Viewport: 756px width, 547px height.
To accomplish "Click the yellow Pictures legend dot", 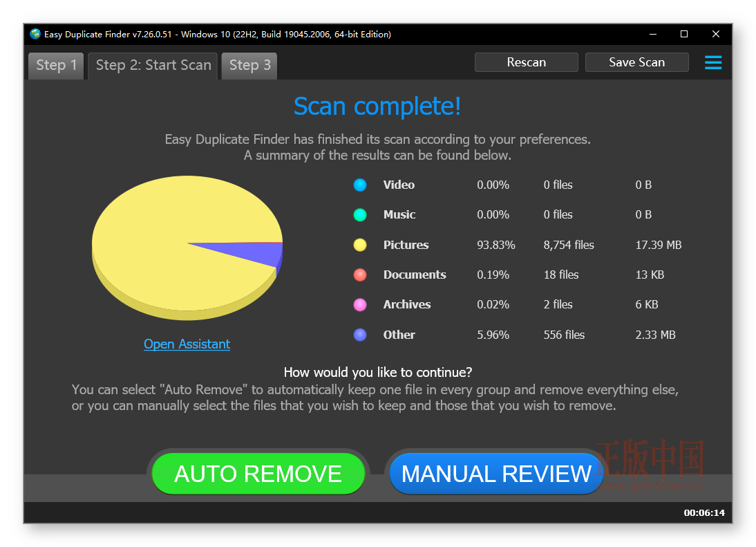I will click(360, 245).
